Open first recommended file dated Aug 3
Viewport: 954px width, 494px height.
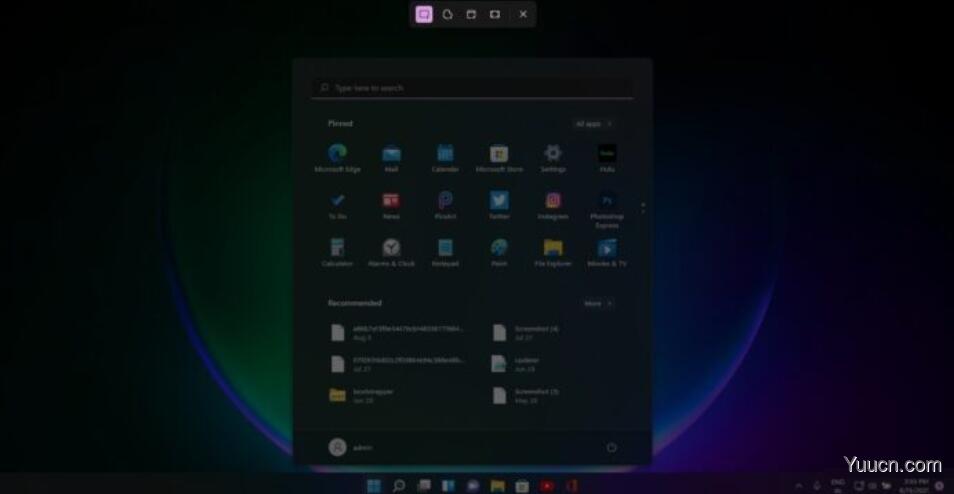(x=399, y=333)
